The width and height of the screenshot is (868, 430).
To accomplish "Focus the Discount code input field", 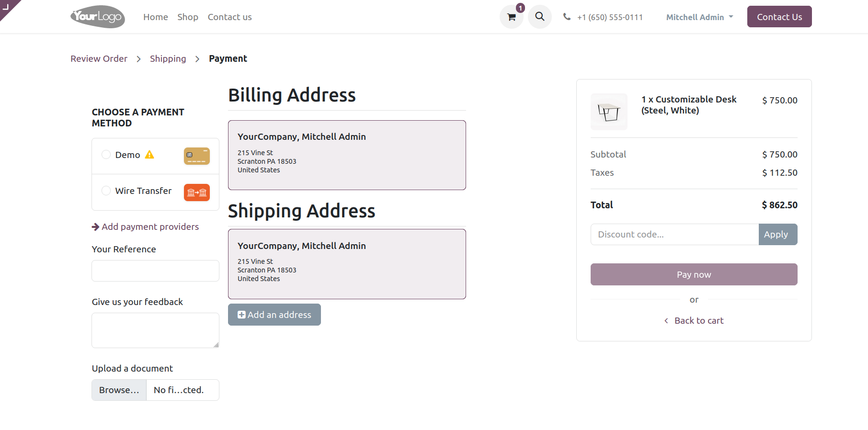I will point(674,235).
